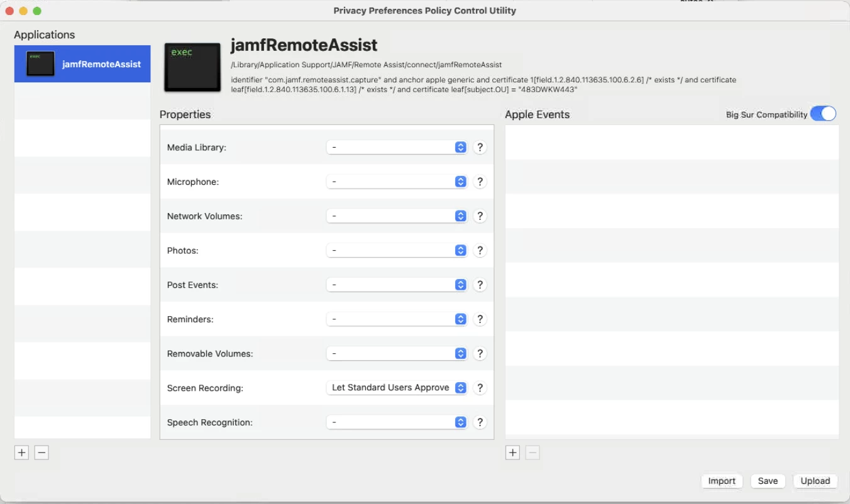Click the Applications heading
This screenshot has height=504, width=850.
click(x=45, y=35)
